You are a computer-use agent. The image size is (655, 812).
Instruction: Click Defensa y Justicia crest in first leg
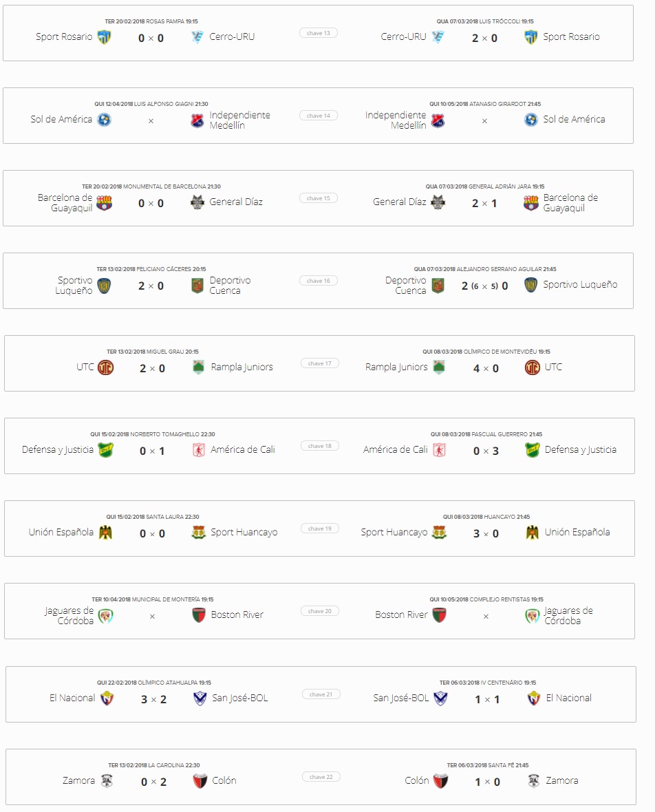(106, 450)
